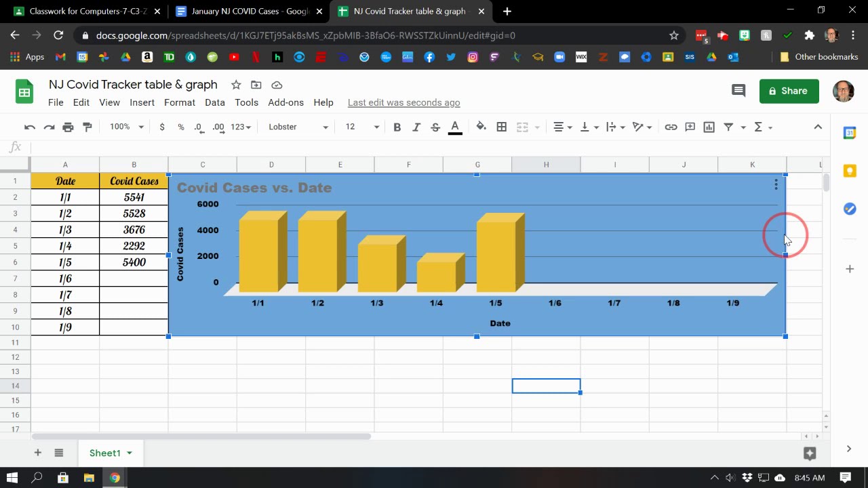Open the text color picker

coord(455,127)
